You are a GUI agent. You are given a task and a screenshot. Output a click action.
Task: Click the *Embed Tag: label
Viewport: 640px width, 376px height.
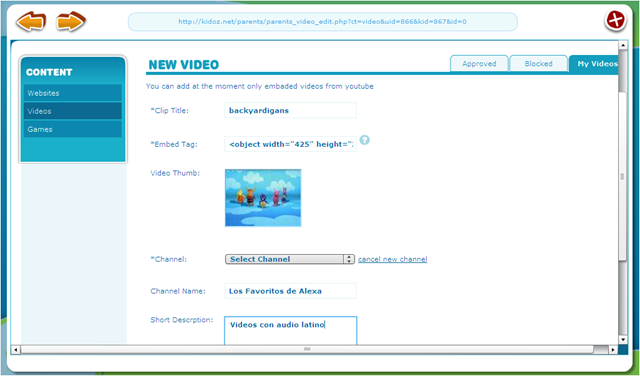point(174,144)
